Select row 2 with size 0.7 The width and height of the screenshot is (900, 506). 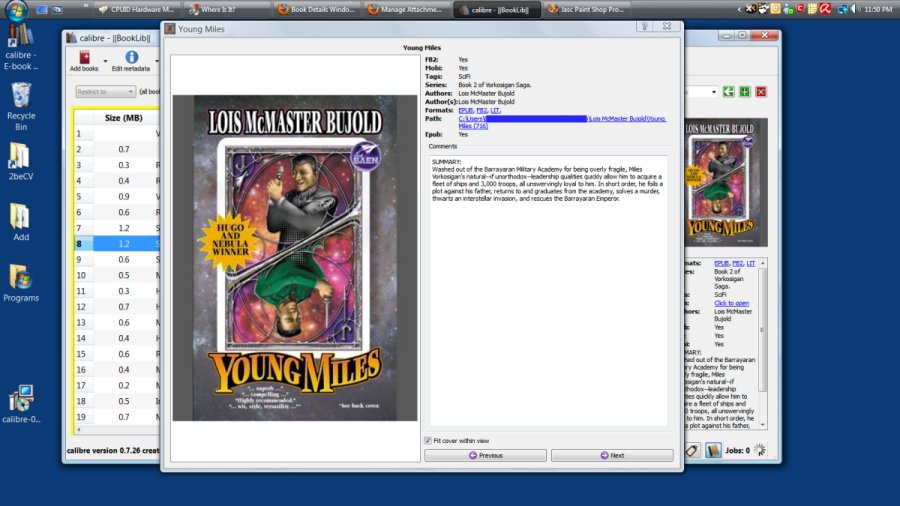[117, 149]
